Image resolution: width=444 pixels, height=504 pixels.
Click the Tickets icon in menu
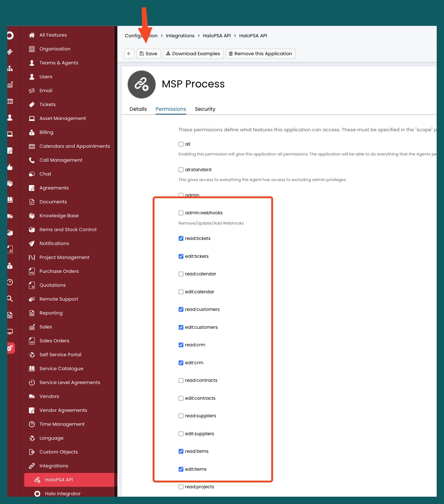pyautogui.click(x=32, y=105)
